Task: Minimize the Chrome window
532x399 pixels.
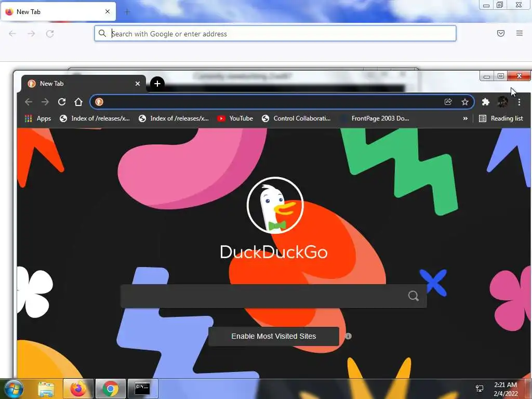Action: [x=486, y=76]
